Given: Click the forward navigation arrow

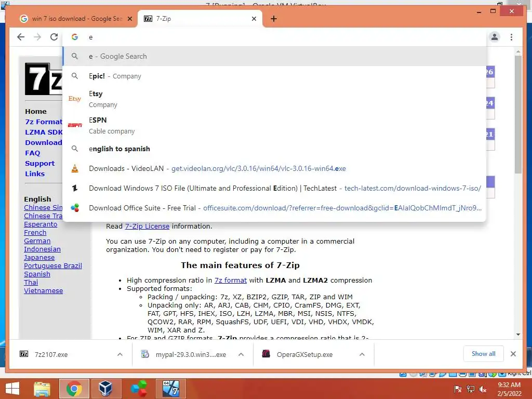Looking at the screenshot, I should click(37, 37).
